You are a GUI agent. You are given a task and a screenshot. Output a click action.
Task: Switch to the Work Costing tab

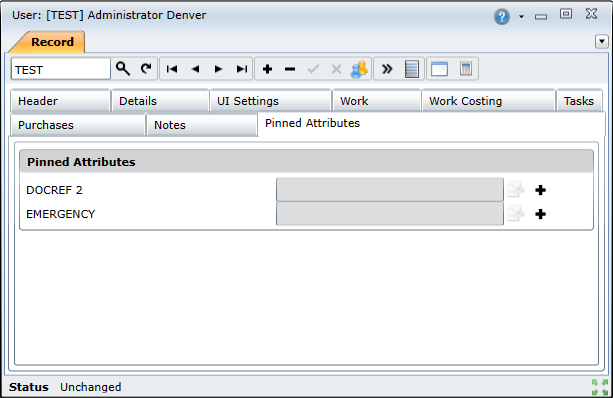point(488,101)
